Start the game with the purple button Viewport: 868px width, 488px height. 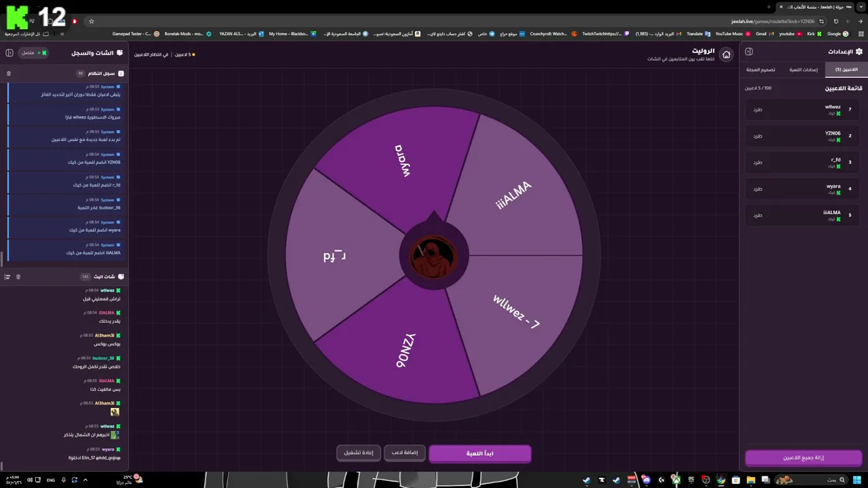480,453
